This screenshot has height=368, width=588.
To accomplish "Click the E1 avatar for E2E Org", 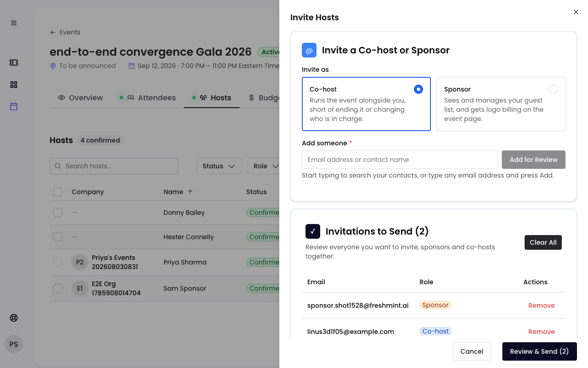I will pos(80,288).
